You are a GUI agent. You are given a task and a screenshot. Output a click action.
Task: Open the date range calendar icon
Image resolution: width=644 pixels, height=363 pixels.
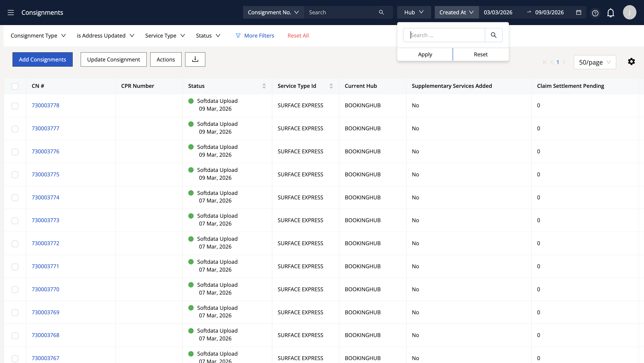[578, 13]
